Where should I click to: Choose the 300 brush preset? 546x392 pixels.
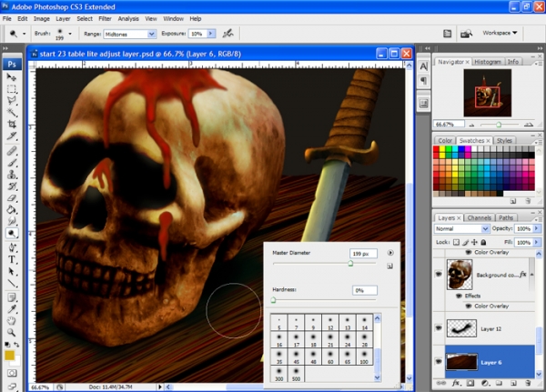[279, 374]
